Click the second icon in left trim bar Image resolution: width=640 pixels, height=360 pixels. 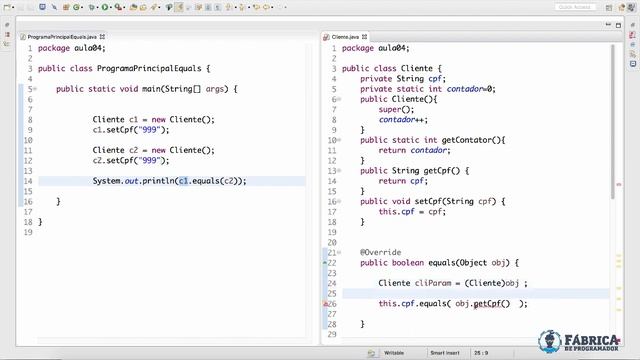7,35
